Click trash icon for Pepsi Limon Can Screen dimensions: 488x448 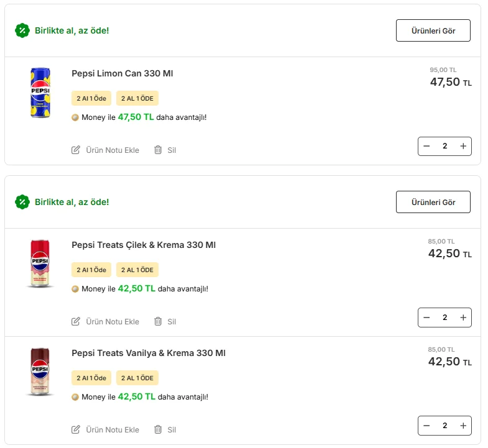coord(158,150)
